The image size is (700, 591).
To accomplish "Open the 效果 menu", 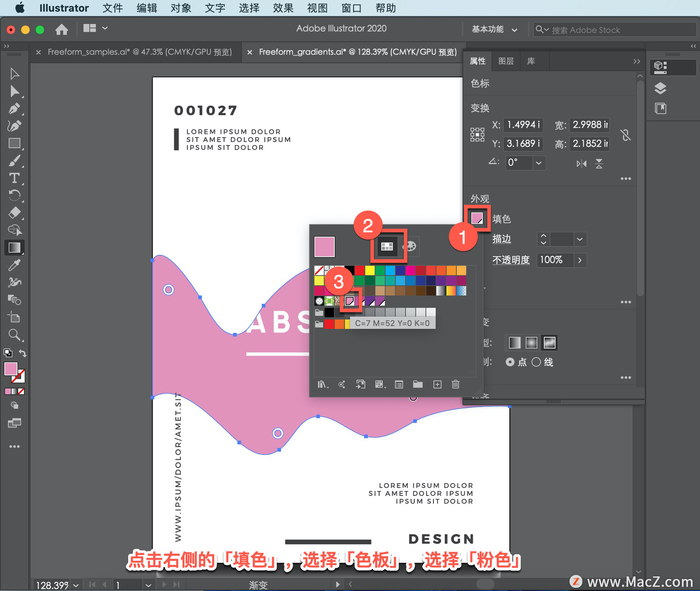I will (283, 8).
